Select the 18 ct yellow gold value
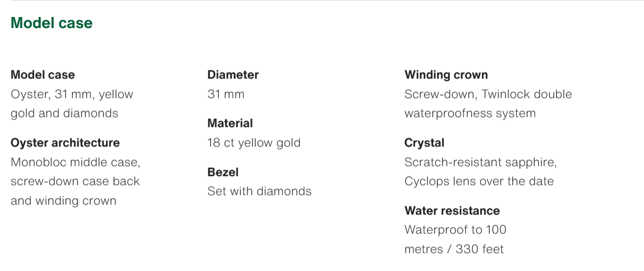The image size is (644, 271). click(x=254, y=143)
